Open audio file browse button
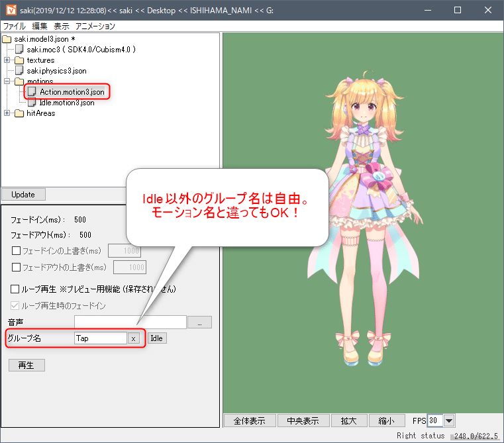The image size is (504, 443). (199, 322)
